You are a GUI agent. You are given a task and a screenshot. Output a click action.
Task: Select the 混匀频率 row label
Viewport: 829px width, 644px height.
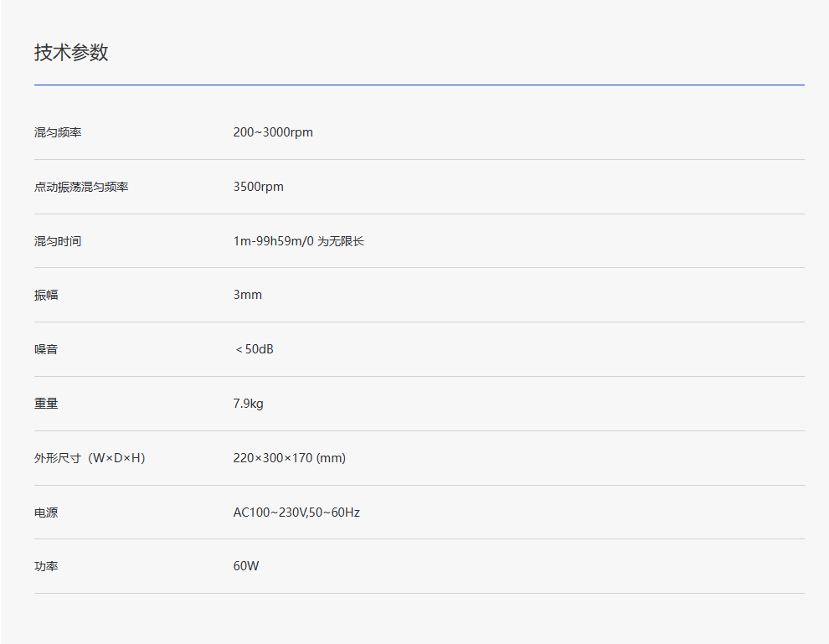click(x=58, y=132)
